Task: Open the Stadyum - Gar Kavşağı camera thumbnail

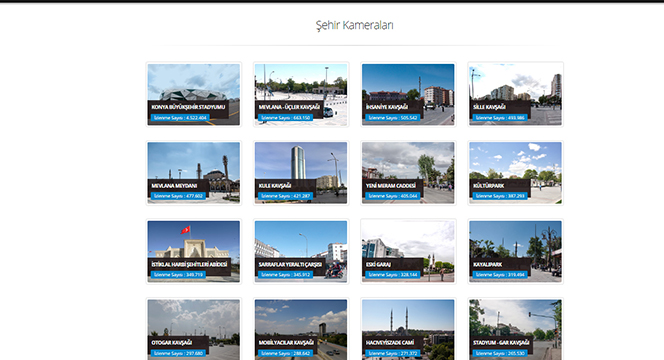Action: [515, 330]
